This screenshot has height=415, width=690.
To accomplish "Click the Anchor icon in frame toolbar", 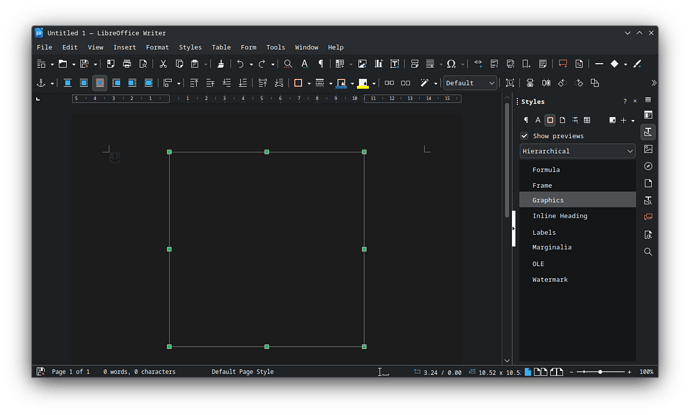I will (41, 83).
